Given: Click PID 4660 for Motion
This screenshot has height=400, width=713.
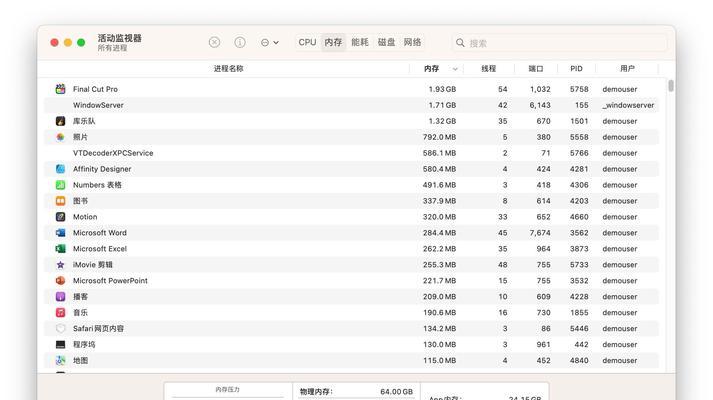Looking at the screenshot, I should click(579, 217).
